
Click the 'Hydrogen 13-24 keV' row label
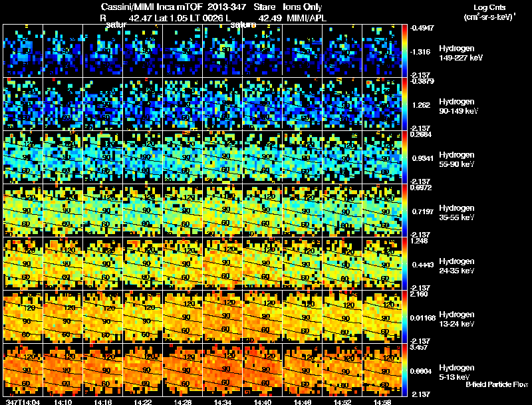[x=457, y=319]
